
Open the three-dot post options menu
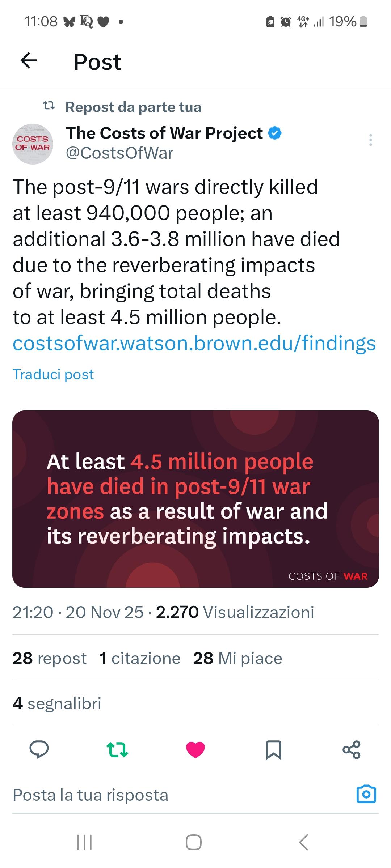(370, 140)
